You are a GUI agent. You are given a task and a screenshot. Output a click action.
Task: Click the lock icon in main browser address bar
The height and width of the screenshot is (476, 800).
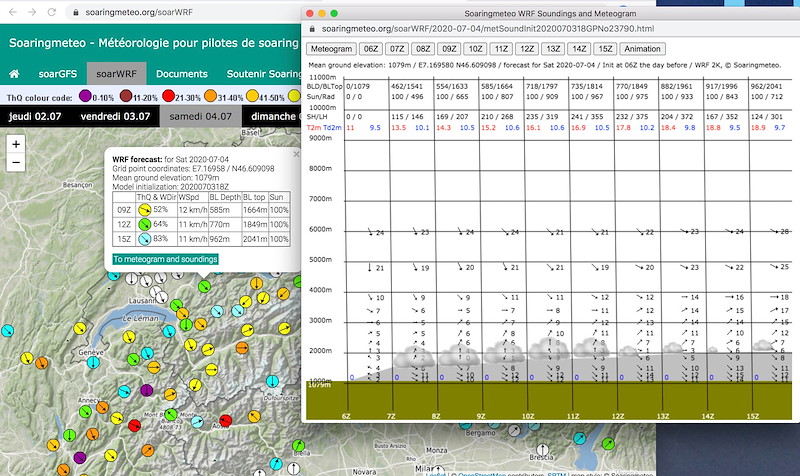(76, 12)
